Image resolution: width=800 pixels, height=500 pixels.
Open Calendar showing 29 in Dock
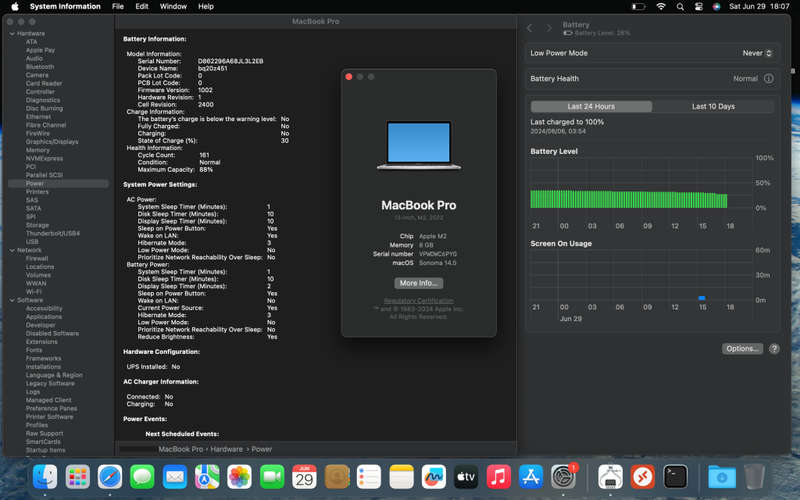click(304, 477)
